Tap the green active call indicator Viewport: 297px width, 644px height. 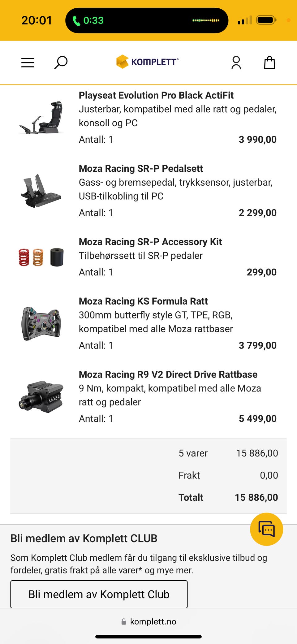(x=88, y=20)
